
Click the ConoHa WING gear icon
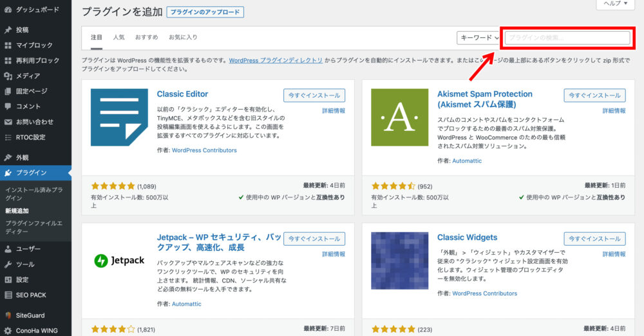click(x=8, y=331)
